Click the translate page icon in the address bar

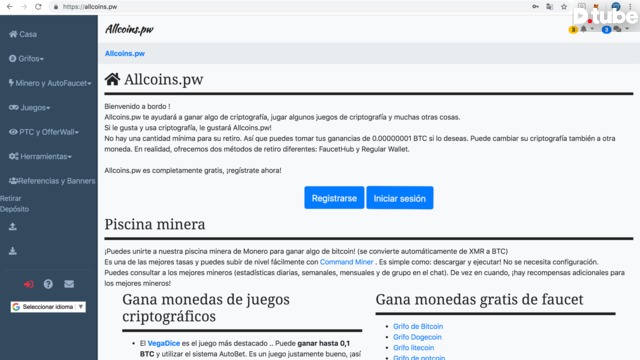pos(550,7)
